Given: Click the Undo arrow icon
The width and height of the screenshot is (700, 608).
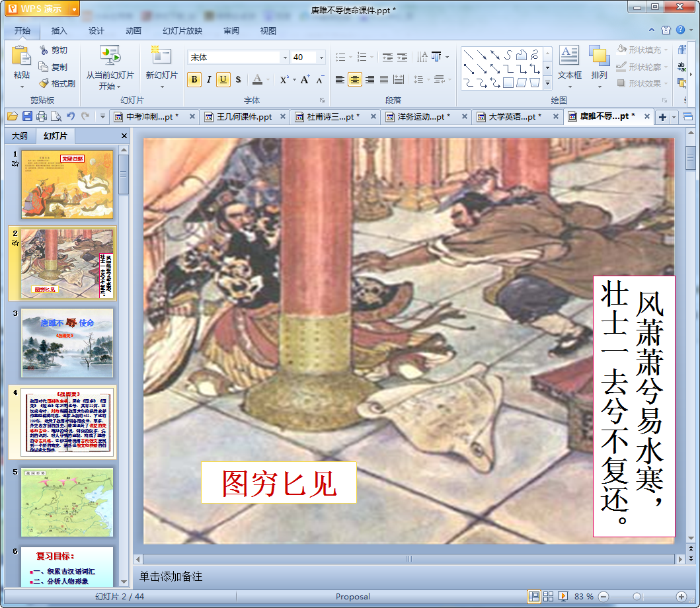Looking at the screenshot, I should [x=71, y=116].
